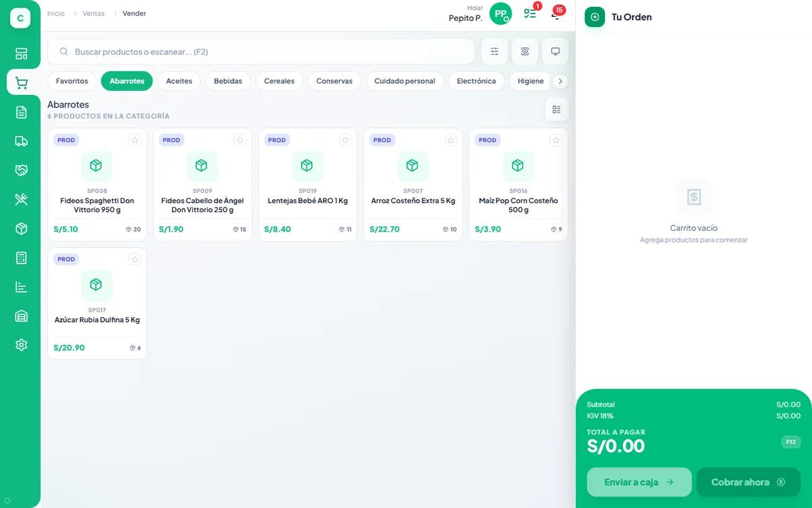The height and width of the screenshot is (508, 812).
Task: Expand more categories with right chevron
Action: click(560, 81)
